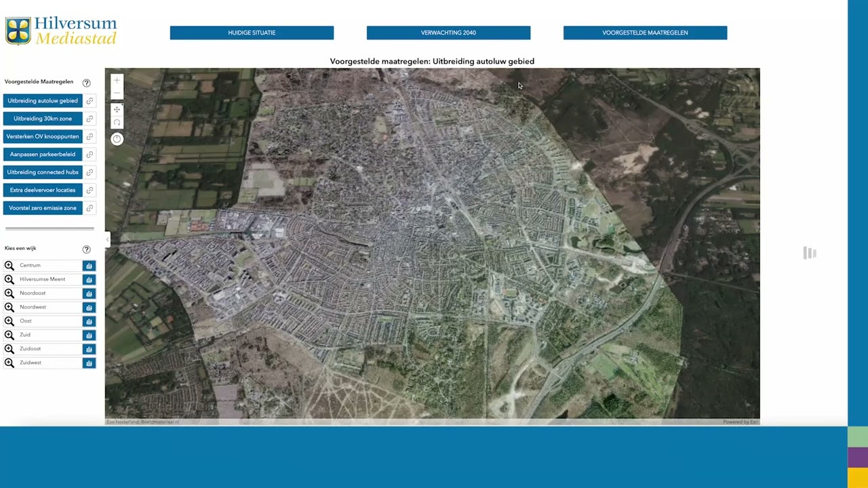868x488 pixels.
Task: Click the Oost district label
Action: coord(26,321)
